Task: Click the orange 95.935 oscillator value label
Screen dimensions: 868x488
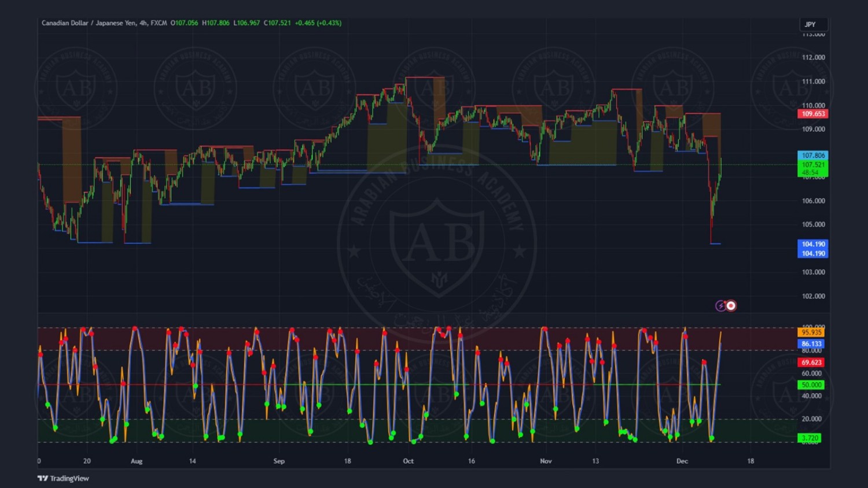Action: [x=811, y=332]
